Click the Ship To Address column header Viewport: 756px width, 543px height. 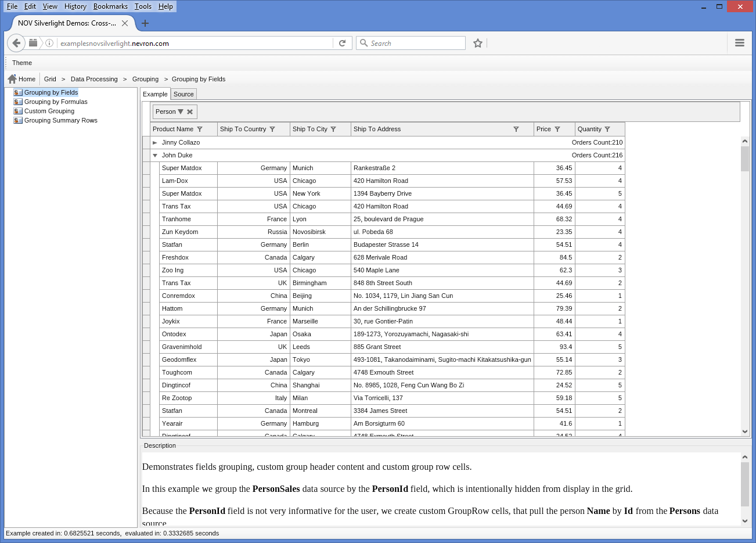click(442, 129)
